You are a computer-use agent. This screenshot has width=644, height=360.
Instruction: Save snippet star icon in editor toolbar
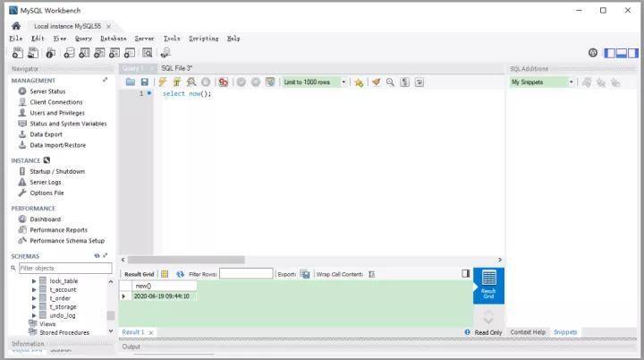pyautogui.click(x=359, y=82)
